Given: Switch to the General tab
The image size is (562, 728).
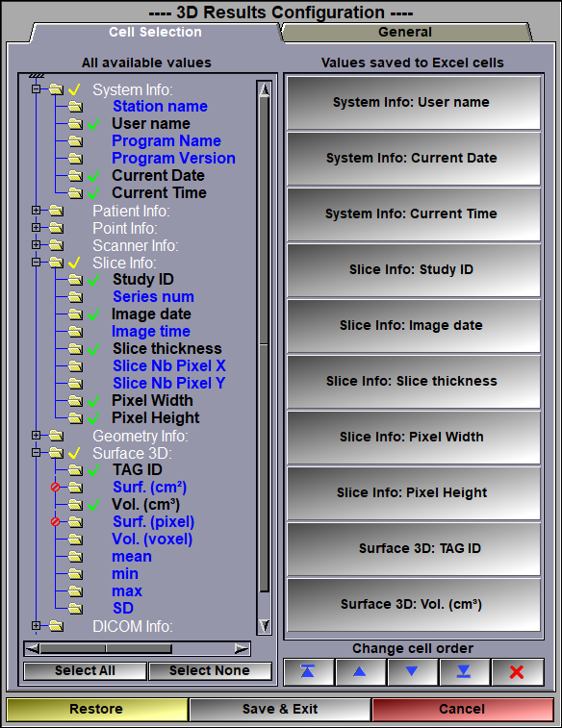Looking at the screenshot, I should click(405, 32).
